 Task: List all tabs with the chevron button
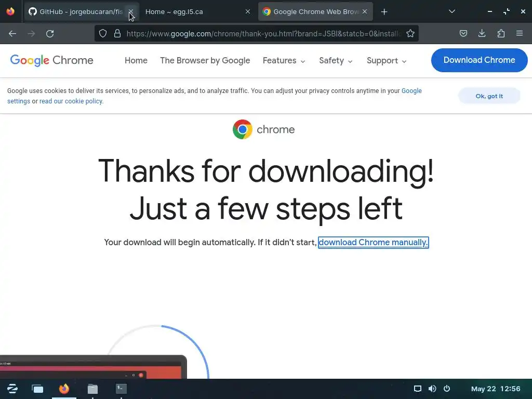click(x=452, y=11)
